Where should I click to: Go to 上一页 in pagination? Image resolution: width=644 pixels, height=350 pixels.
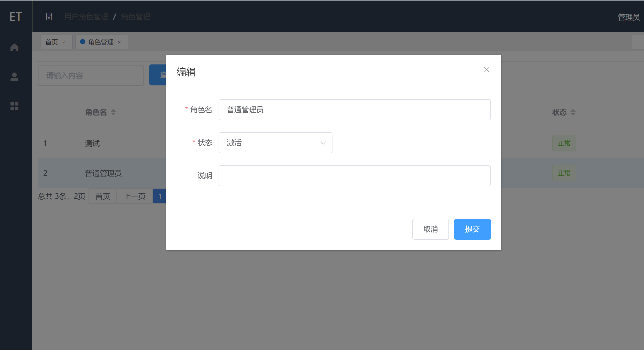(x=135, y=196)
